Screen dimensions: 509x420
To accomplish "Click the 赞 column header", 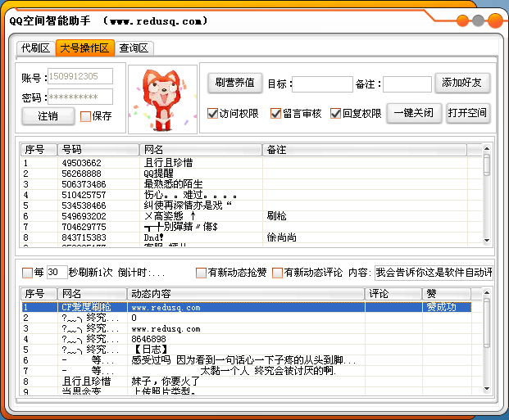I will click(x=447, y=294).
